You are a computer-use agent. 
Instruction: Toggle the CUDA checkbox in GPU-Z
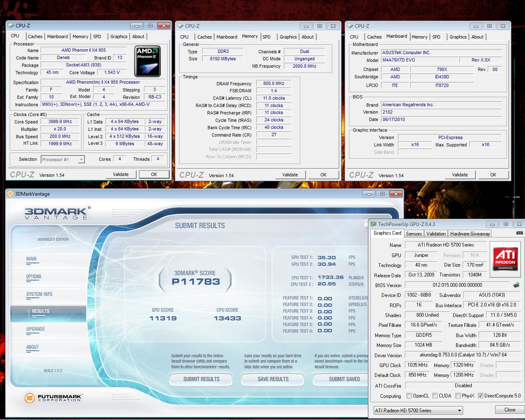[x=435, y=396]
